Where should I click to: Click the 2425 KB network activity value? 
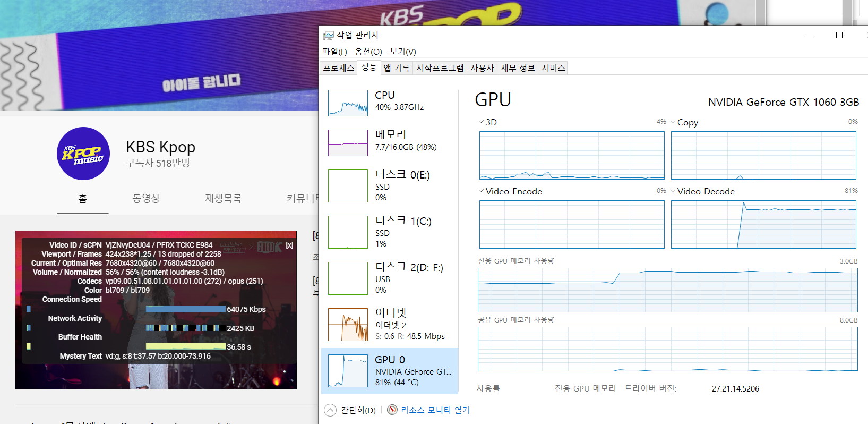tap(240, 328)
